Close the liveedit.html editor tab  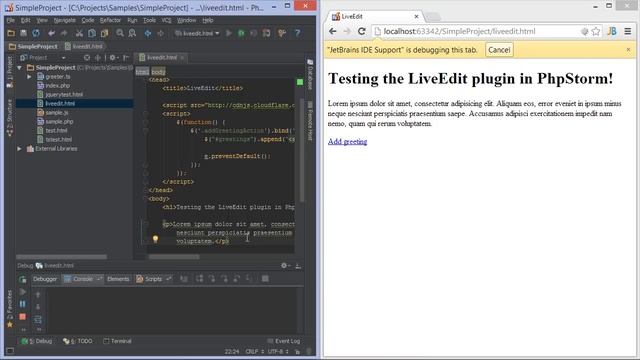[182, 58]
